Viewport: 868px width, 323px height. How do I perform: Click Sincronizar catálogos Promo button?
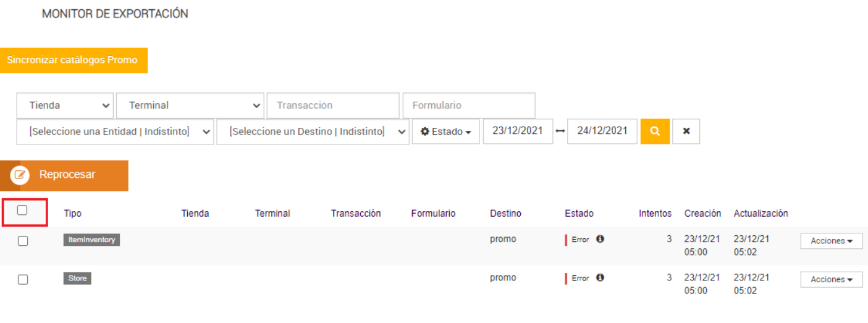pyautogui.click(x=73, y=61)
